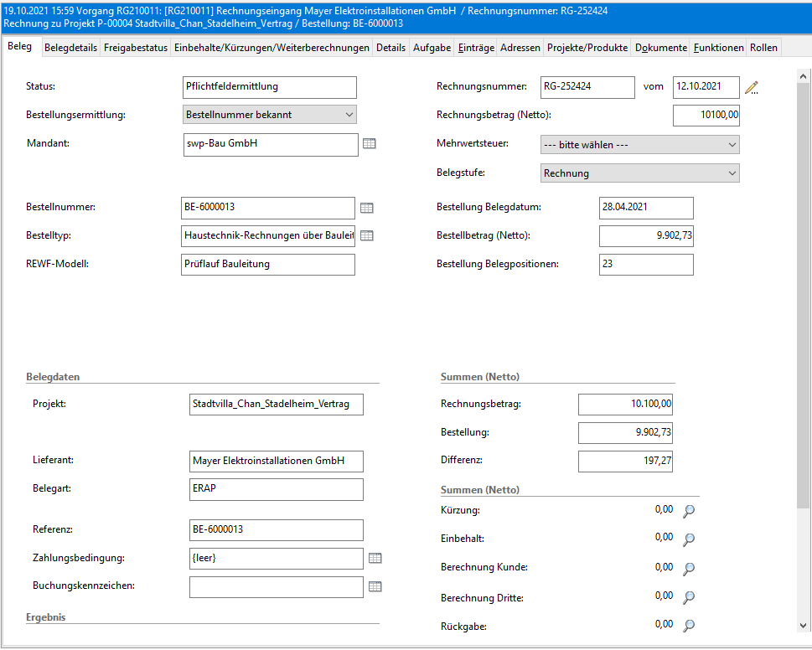Click the invoice date field 12.10.2021
Image resolution: width=812 pixels, height=650 pixels.
pos(706,87)
